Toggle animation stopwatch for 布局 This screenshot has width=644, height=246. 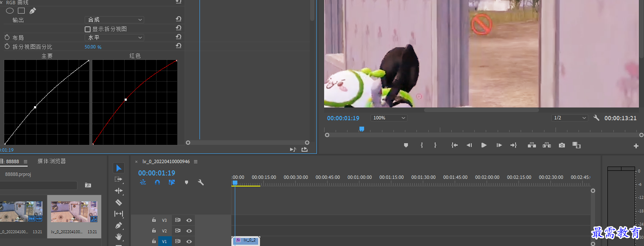coord(7,37)
